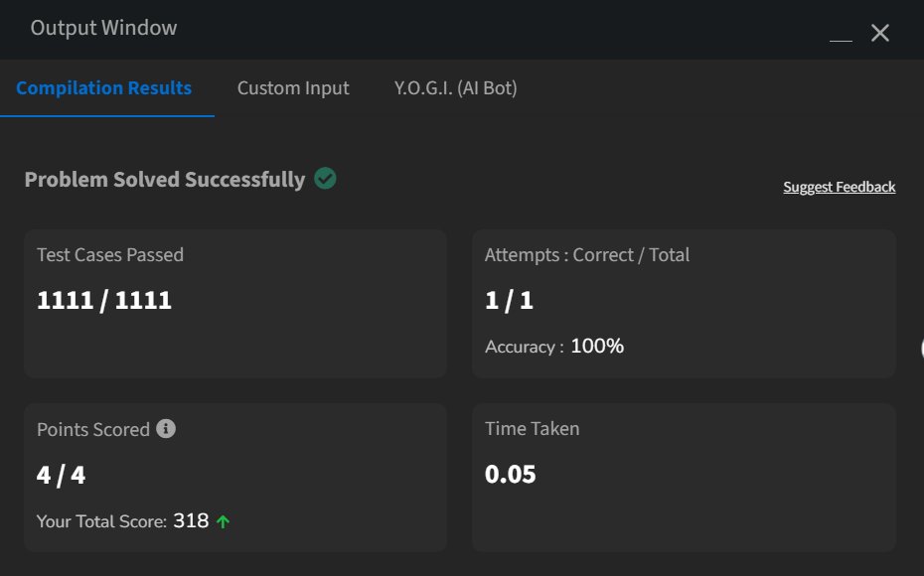Click the 0.05 time taken value
Screen dimensions: 924x576
click(511, 475)
